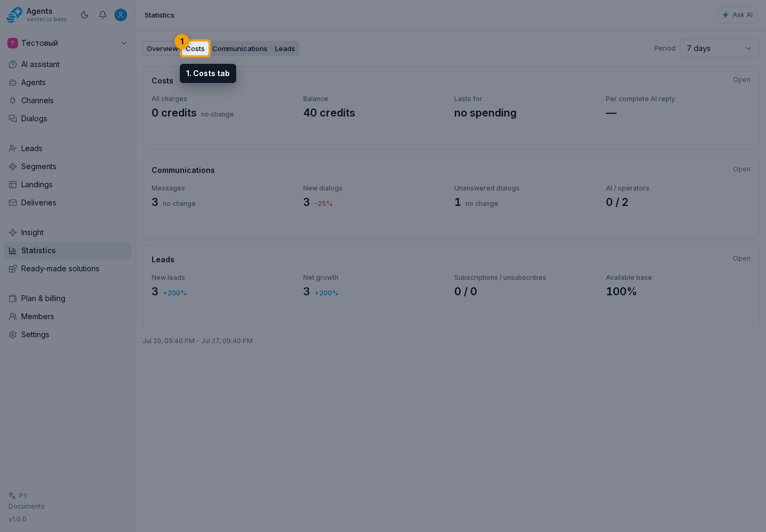Open Channels section

[x=68, y=101]
